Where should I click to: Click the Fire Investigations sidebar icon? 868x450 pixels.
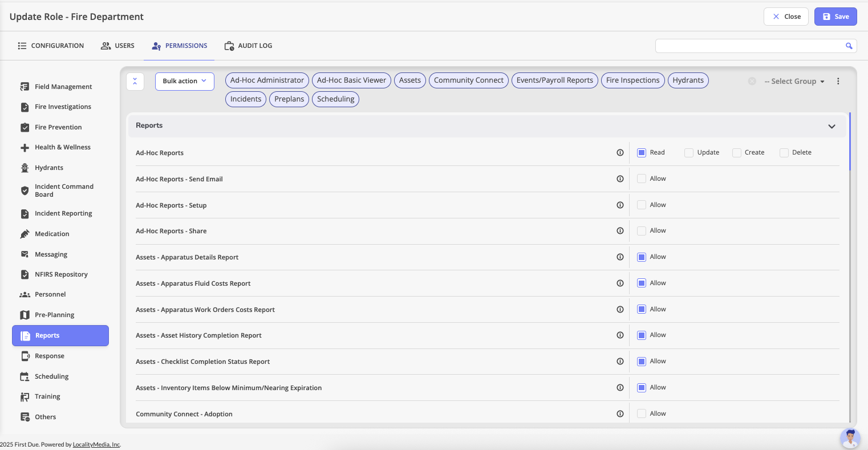coord(25,107)
